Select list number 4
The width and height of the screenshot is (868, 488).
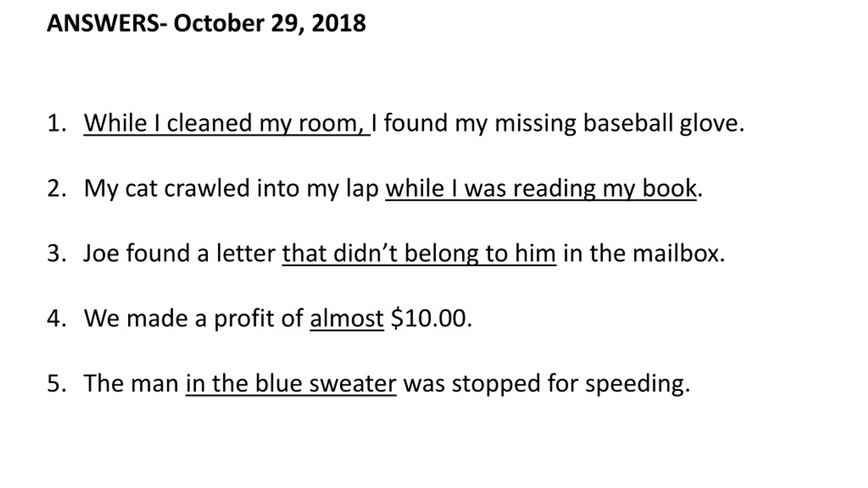[56, 319]
